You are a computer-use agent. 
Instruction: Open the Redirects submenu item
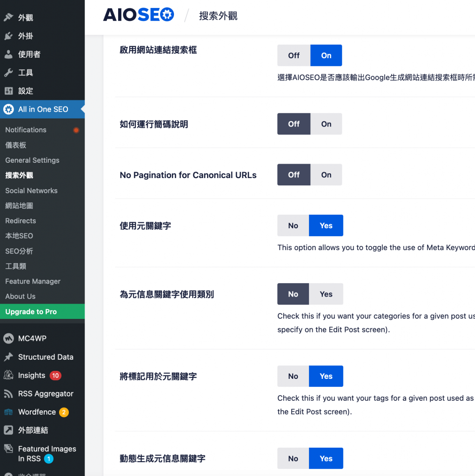point(20,221)
